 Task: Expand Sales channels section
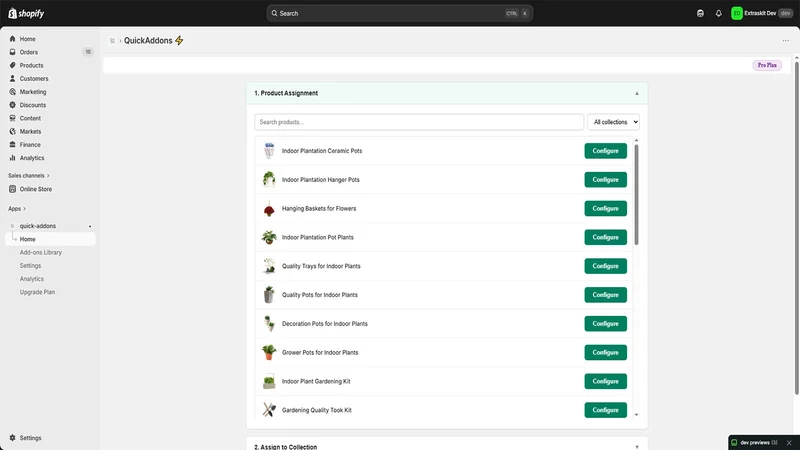tap(29, 176)
